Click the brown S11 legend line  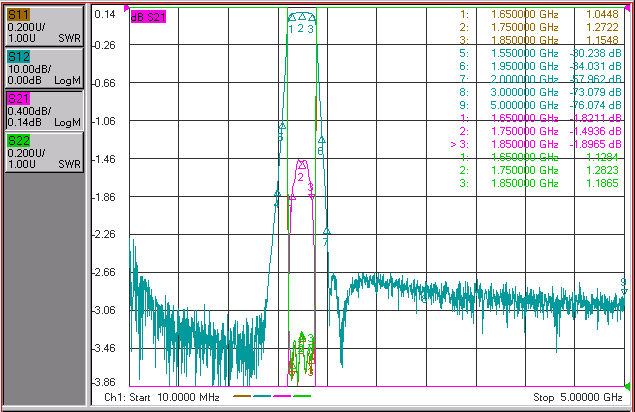tap(242, 396)
